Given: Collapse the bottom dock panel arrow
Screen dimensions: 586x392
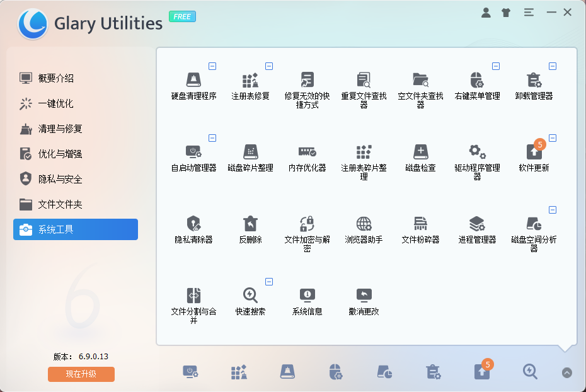Looking at the screenshot, I should [567, 372].
